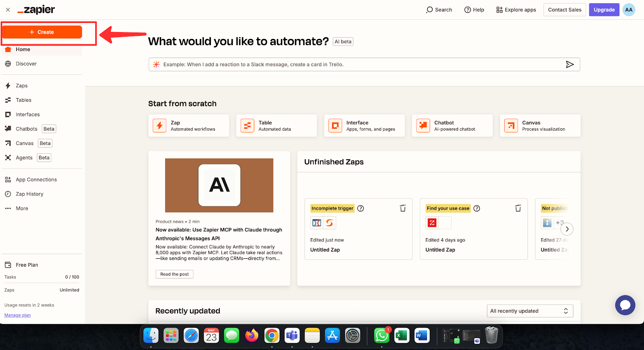The image size is (644, 350).
Task: Open WhatsApp in the dock
Action: pos(382,336)
